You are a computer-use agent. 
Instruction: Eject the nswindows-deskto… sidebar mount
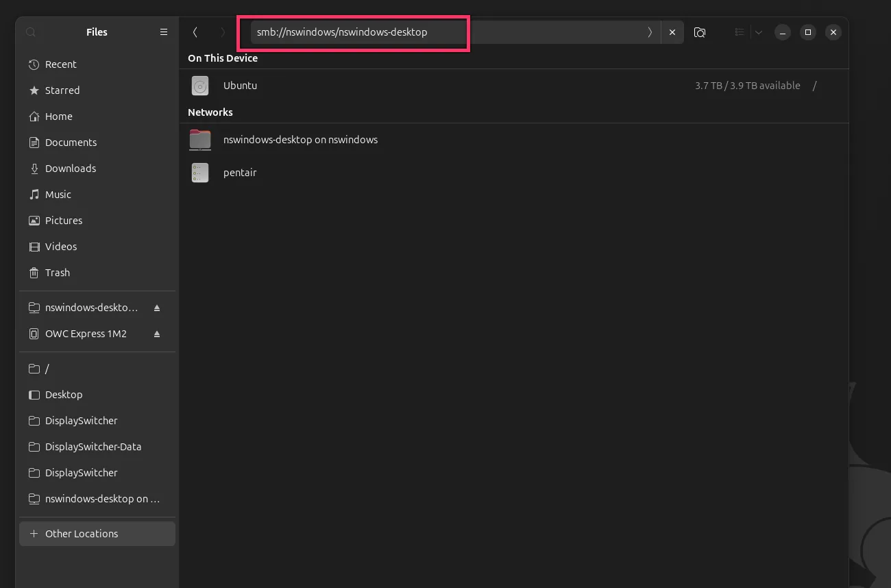[x=157, y=308]
